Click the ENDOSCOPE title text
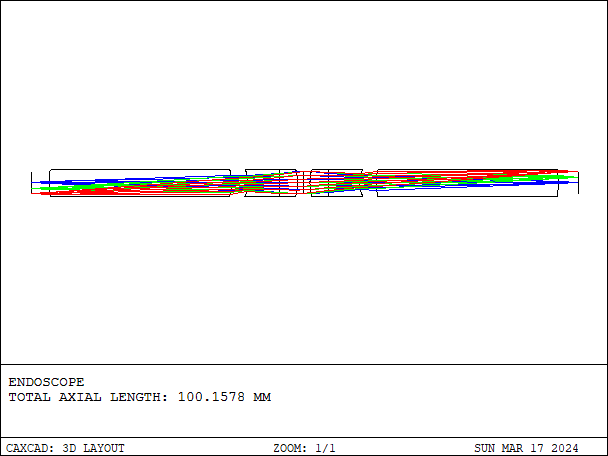Image resolution: width=608 pixels, height=456 pixels. [x=46, y=382]
